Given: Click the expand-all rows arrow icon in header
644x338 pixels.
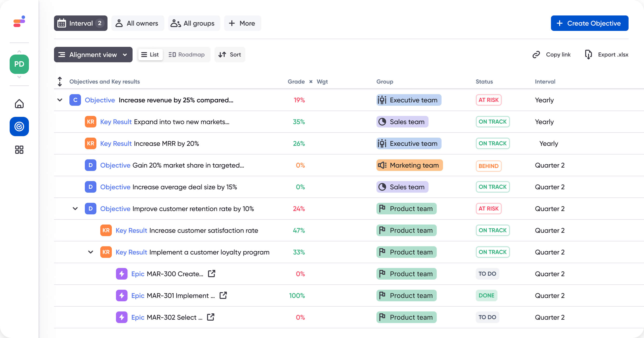Looking at the screenshot, I should click(60, 82).
